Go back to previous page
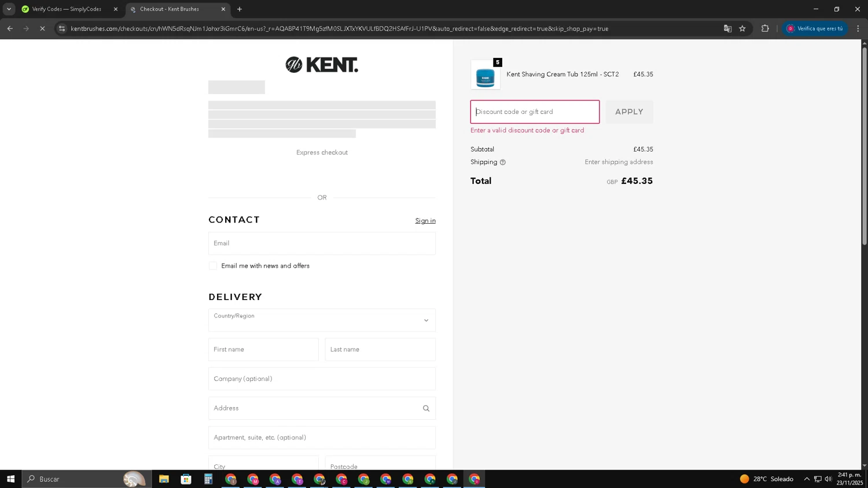This screenshot has width=868, height=488. (10, 28)
